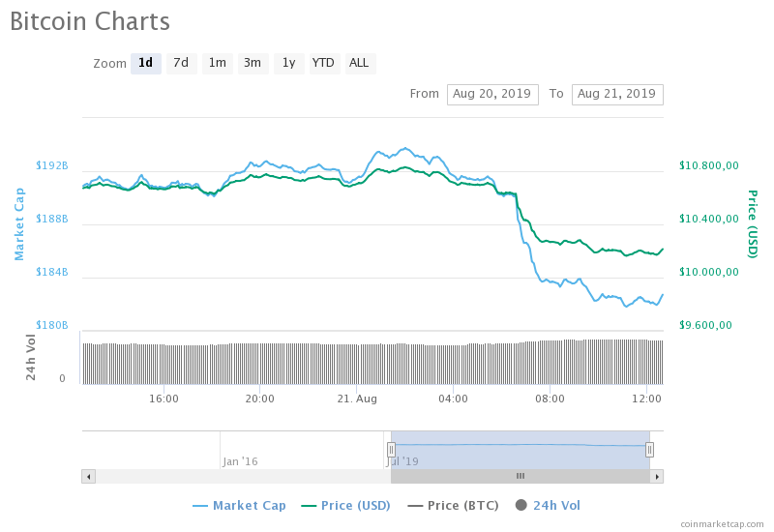Click the navigator right range handle
Viewport: 774px width, 532px height.
[649, 449]
